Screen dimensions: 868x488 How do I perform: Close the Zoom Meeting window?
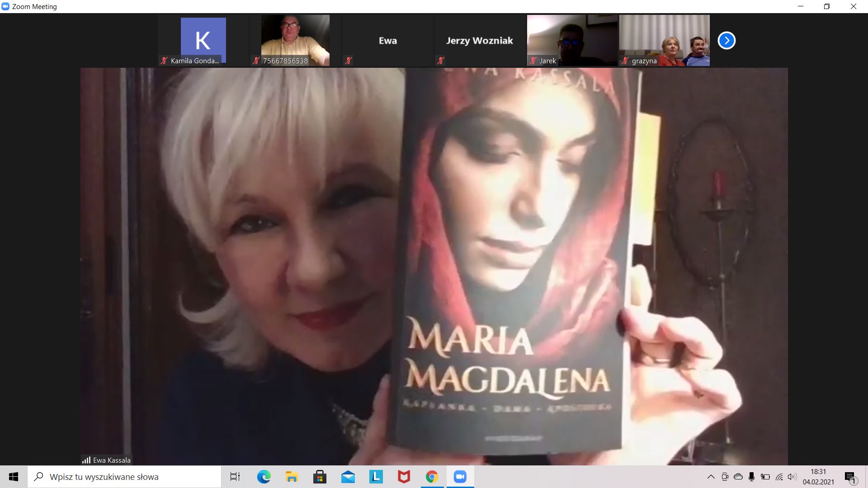pyautogui.click(x=854, y=6)
